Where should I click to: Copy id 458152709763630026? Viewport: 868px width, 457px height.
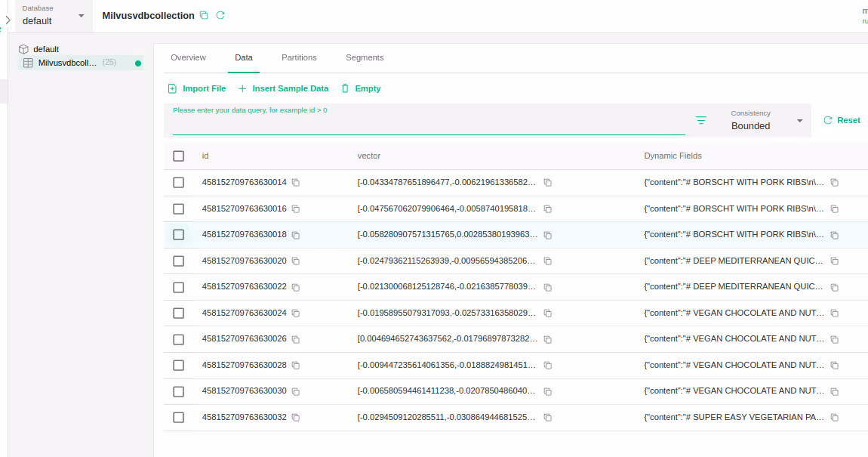(296, 340)
